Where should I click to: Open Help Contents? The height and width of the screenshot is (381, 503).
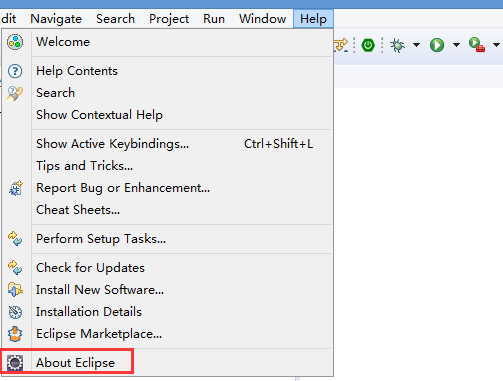click(167, 71)
